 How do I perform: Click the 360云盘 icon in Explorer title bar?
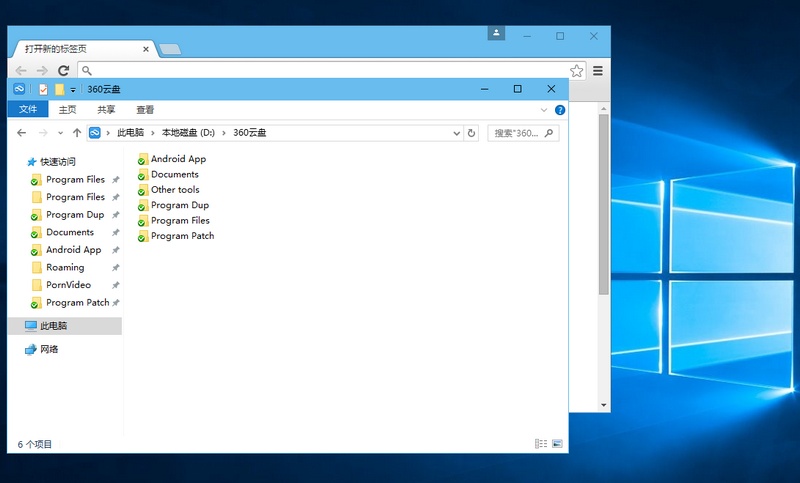pyautogui.click(x=19, y=89)
